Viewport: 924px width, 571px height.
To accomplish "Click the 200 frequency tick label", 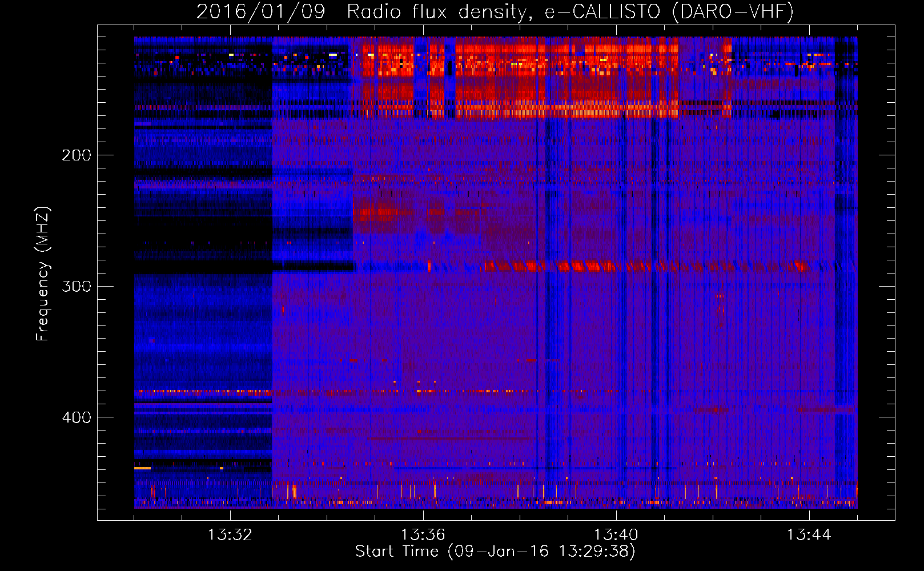I will click(x=77, y=155).
